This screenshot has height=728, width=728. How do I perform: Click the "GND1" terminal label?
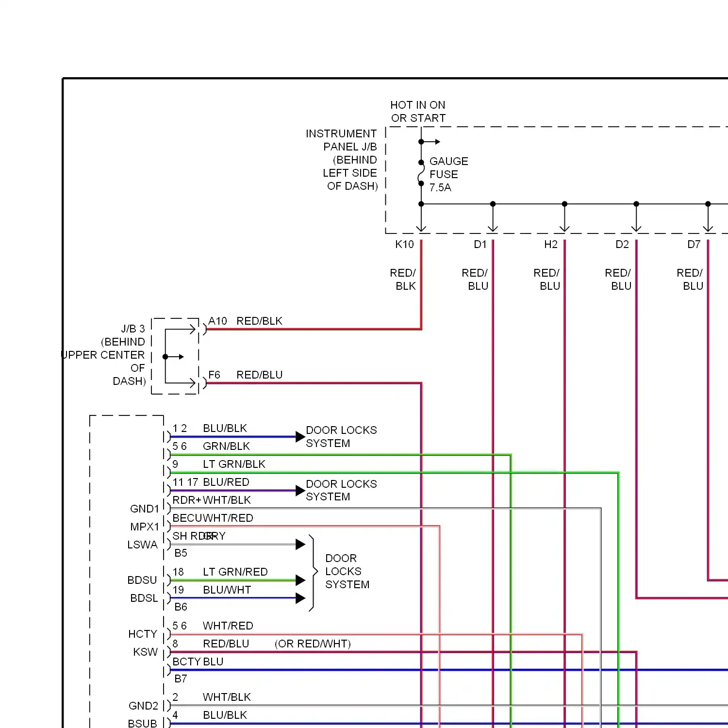pyautogui.click(x=145, y=509)
